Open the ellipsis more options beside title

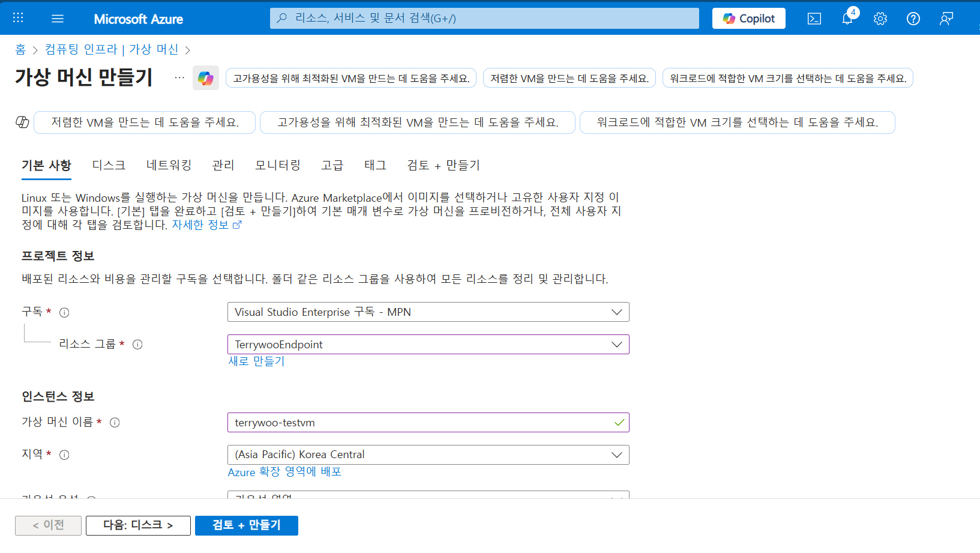[x=179, y=77]
